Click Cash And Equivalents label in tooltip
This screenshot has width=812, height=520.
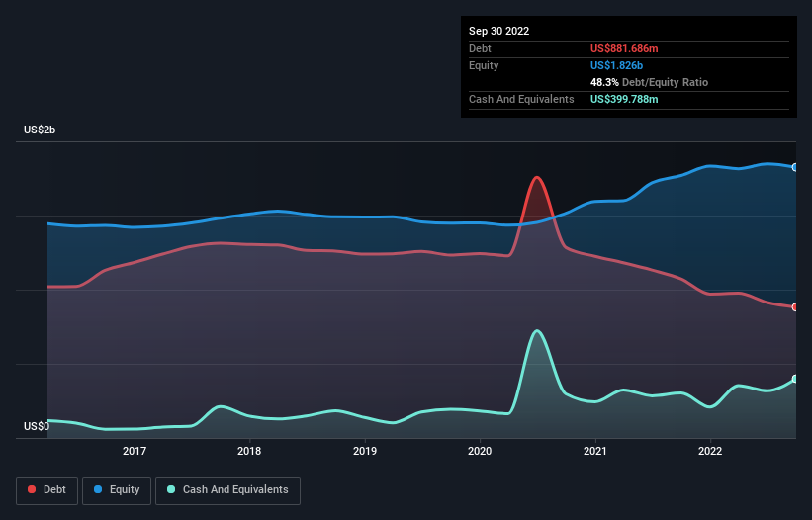click(x=521, y=99)
